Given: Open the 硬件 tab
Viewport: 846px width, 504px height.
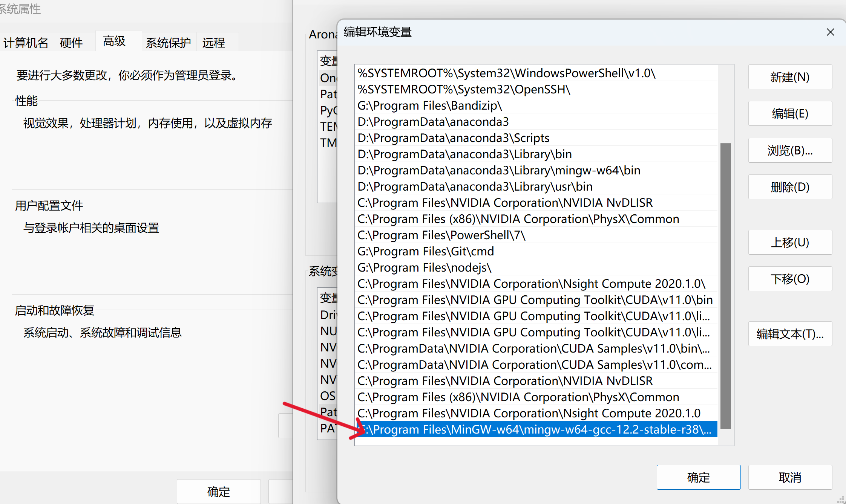Looking at the screenshot, I should 71,43.
